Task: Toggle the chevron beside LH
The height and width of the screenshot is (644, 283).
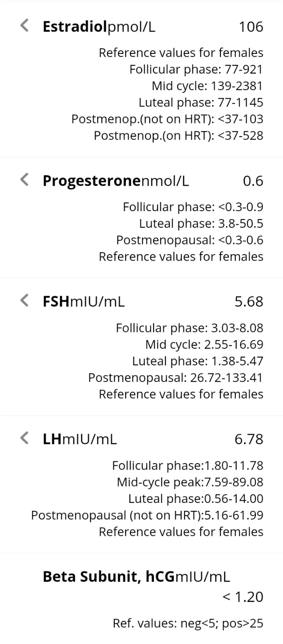Action: coord(25,438)
